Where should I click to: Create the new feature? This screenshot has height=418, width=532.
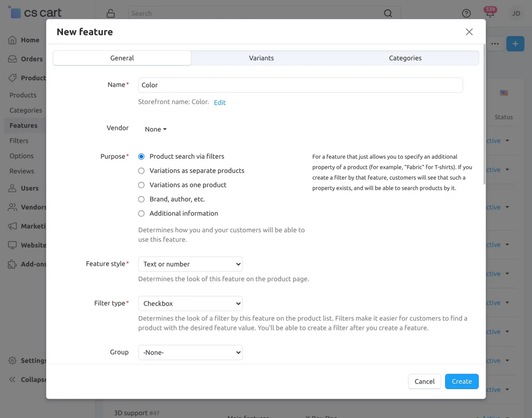click(x=462, y=381)
